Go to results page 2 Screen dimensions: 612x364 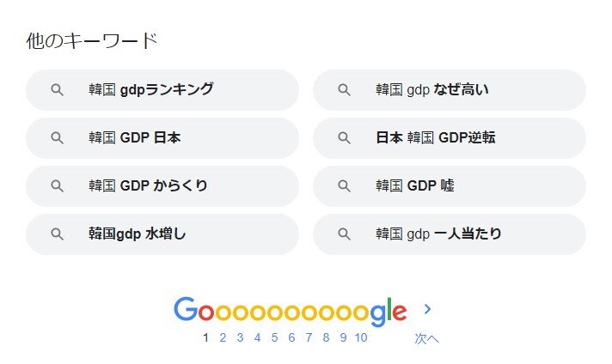[223, 337]
